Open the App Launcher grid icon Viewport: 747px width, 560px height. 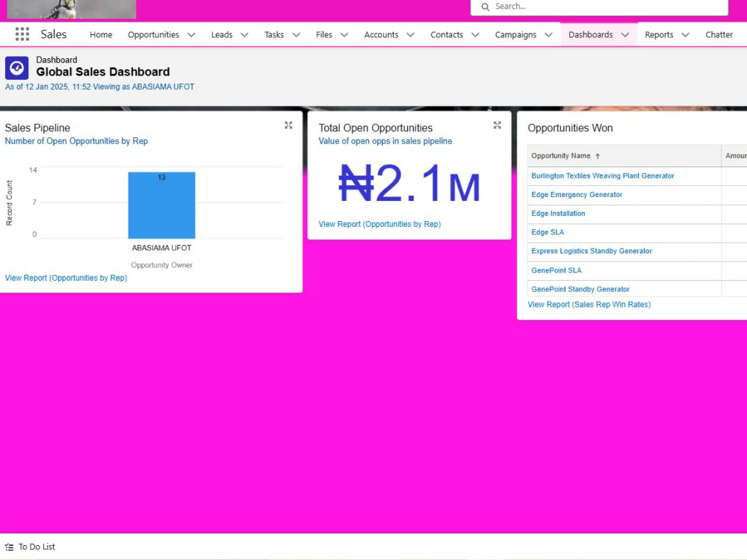pos(22,34)
